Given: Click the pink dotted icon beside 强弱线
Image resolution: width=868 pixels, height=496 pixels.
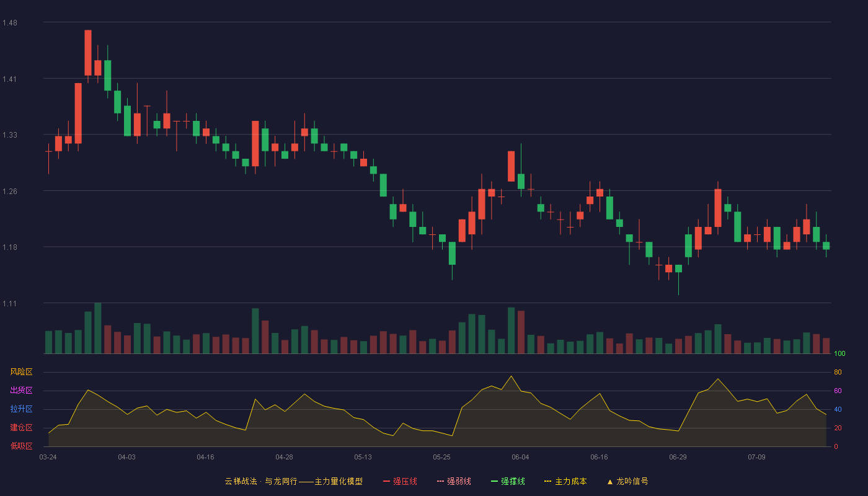Looking at the screenshot, I should pos(441,481).
